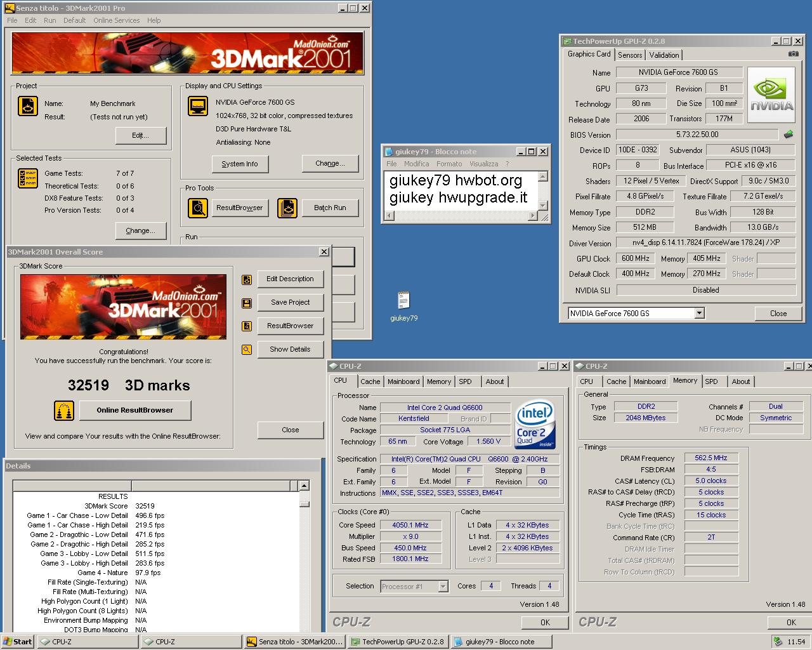812x650 pixels.
Task: Open the Windows Start button
Action: pos(17,642)
